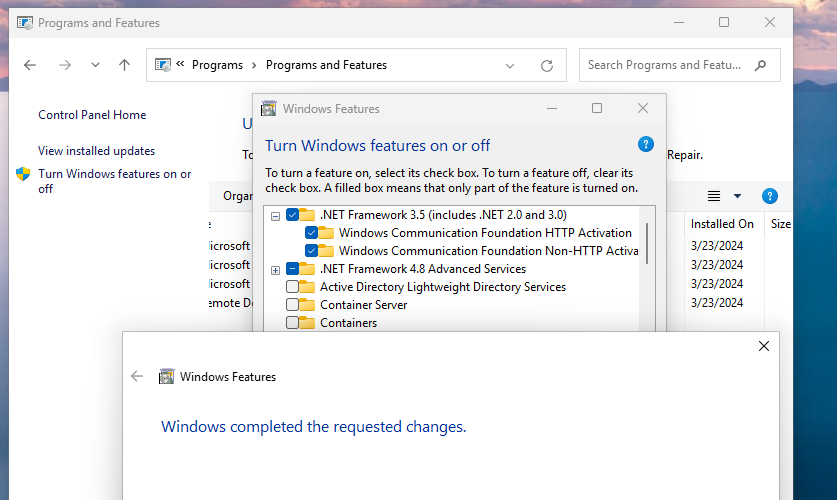The width and height of the screenshot is (837, 500).
Task: Click Windows Features wizard title icon
Action: (x=167, y=376)
